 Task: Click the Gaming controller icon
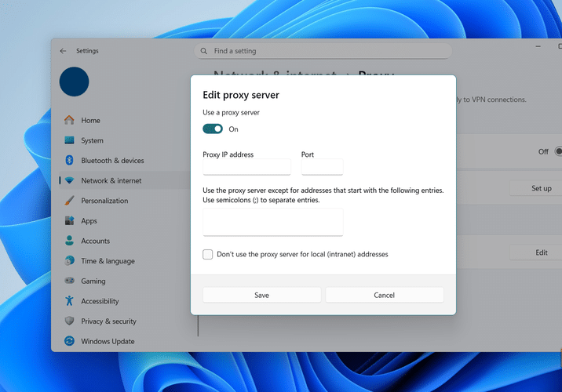69,281
